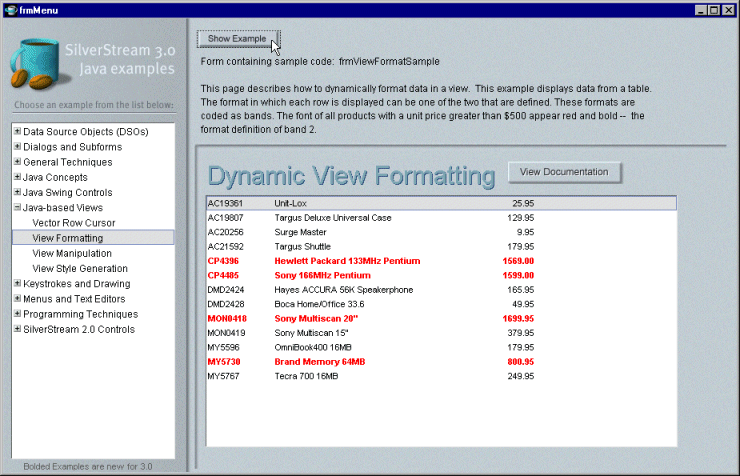Select the Dialogs and Subforms label
740x476 pixels.
(x=73, y=147)
